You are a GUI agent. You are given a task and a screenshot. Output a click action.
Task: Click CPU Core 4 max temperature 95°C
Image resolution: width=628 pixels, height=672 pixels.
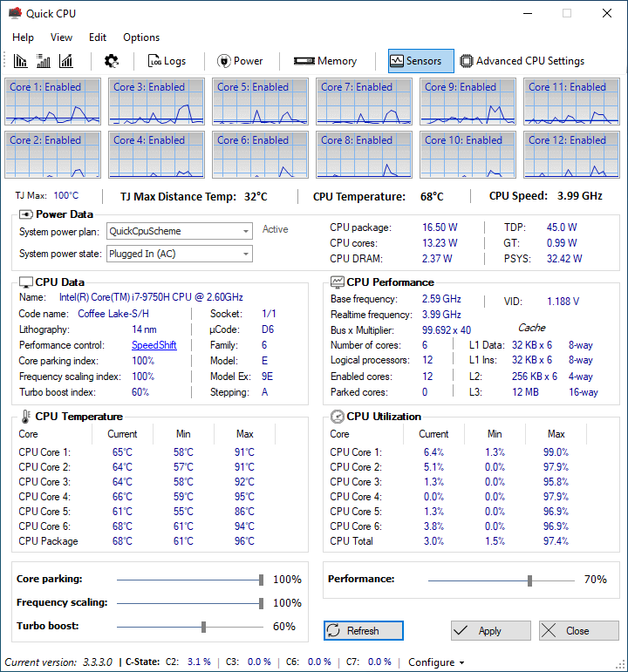(x=244, y=497)
